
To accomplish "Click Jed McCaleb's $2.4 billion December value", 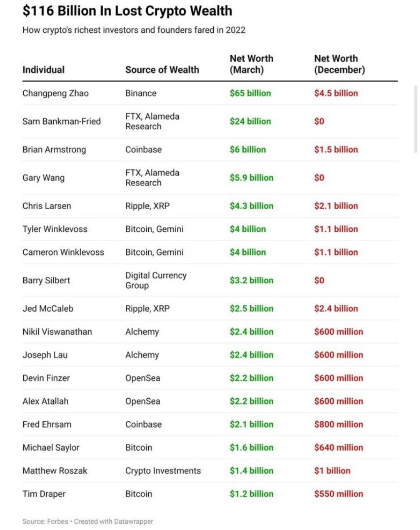I will point(336,308).
